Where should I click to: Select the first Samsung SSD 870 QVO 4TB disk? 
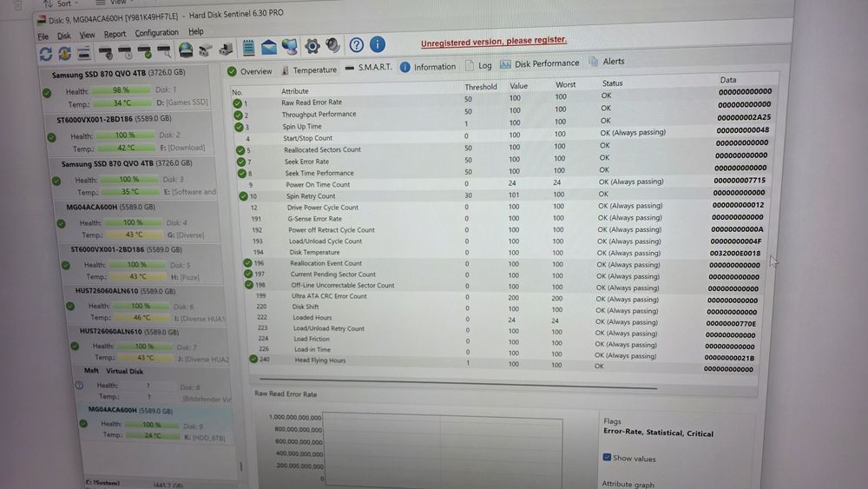tap(125, 89)
